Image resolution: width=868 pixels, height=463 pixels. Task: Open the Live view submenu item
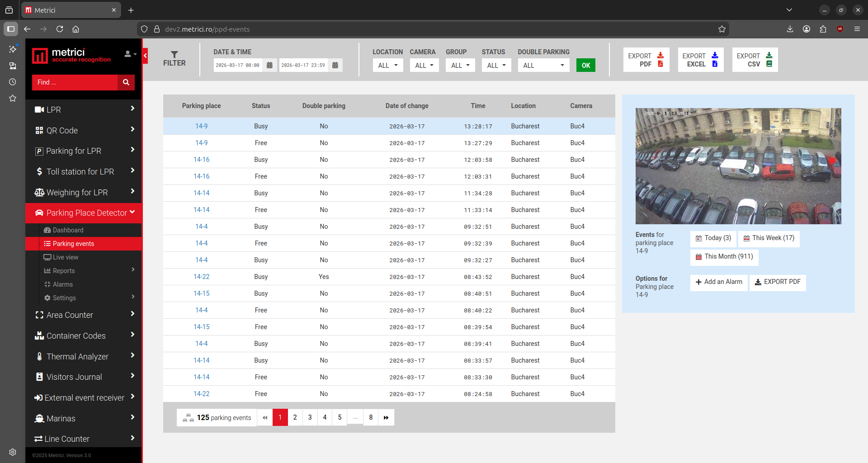[66, 257]
